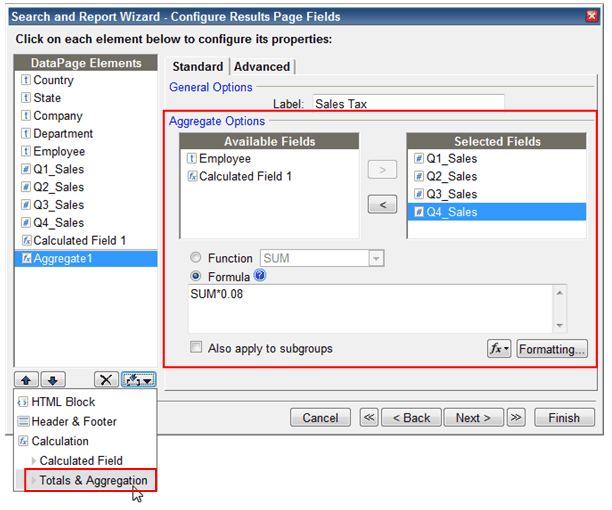Select Q3_Sales in DataPage Elements list

click(85, 205)
